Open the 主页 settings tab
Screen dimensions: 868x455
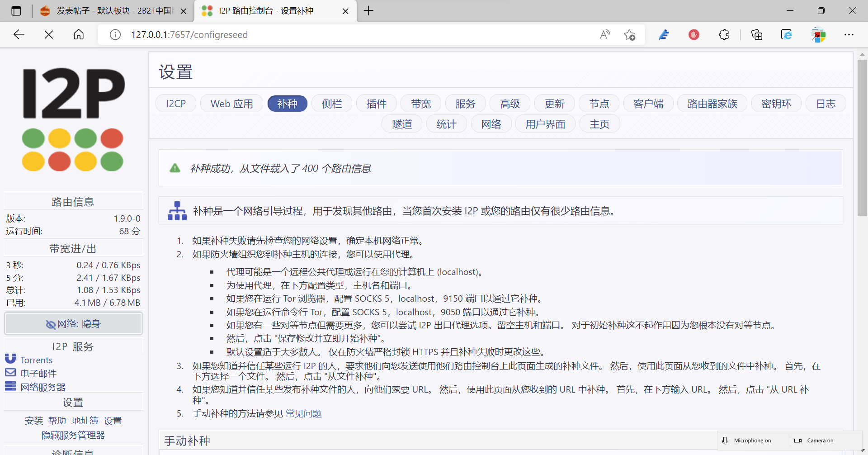[x=599, y=124]
